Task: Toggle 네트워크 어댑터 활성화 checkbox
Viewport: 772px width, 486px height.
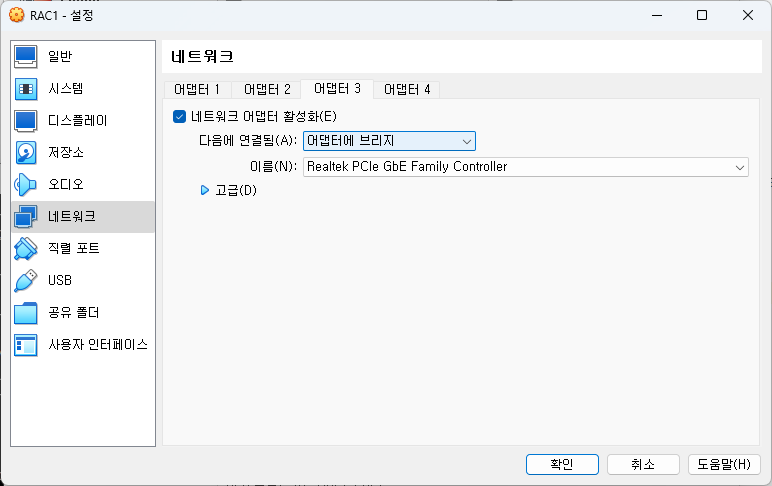Action: tap(179, 117)
